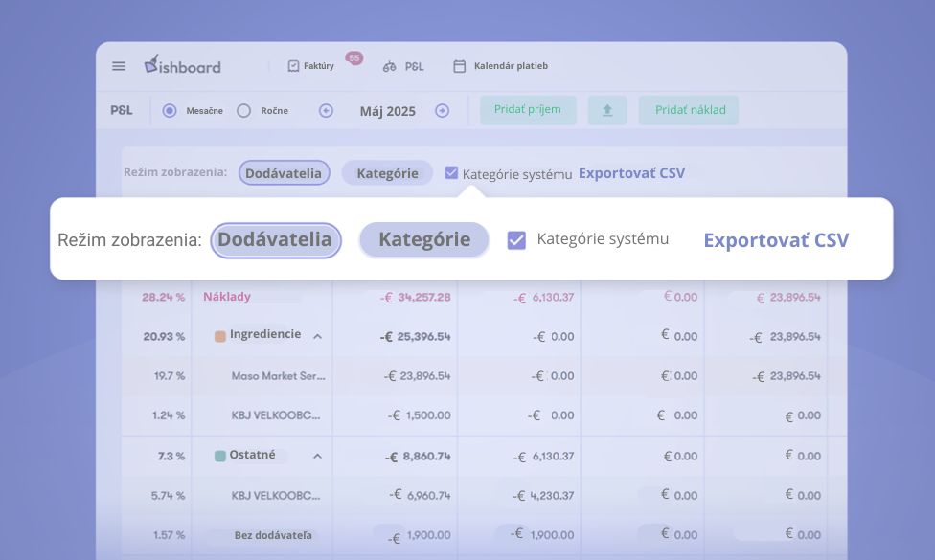Open the hamburger menu
935x560 pixels.
pyautogui.click(x=119, y=66)
